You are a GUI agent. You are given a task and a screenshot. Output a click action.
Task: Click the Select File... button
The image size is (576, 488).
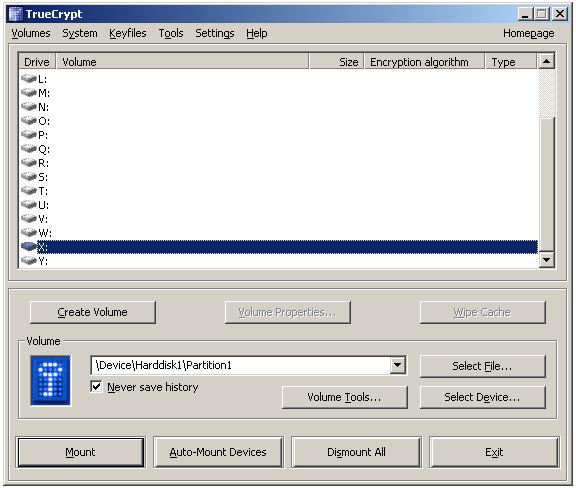pyautogui.click(x=482, y=366)
